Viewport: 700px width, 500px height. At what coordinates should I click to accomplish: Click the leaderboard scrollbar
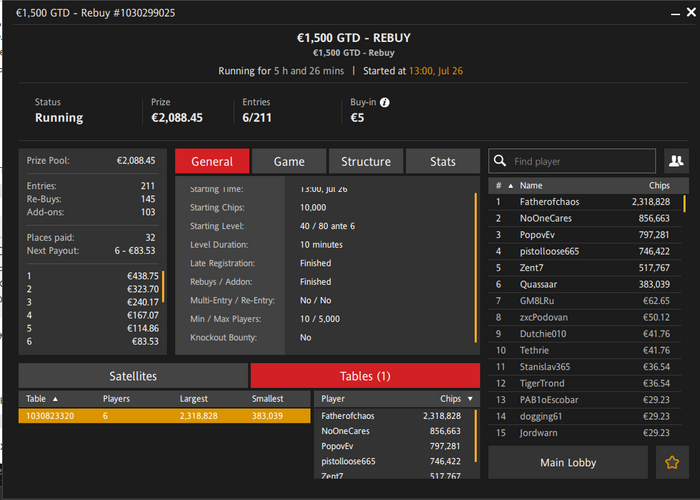coord(684,203)
